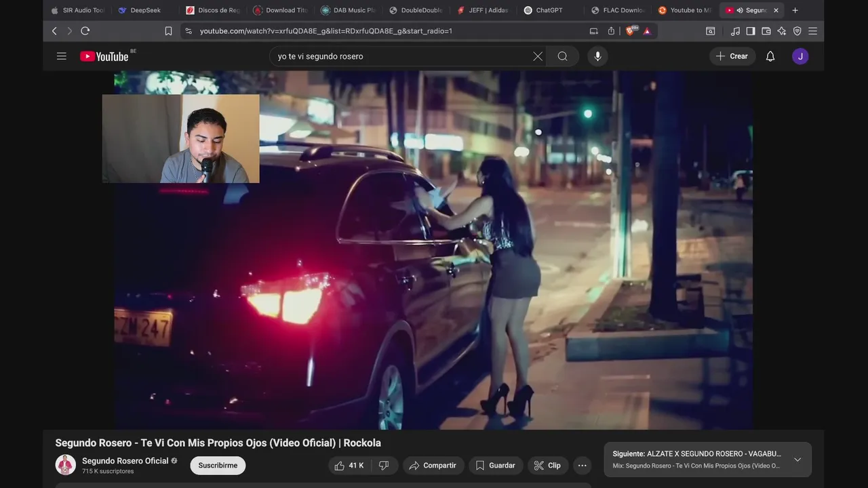This screenshot has height=488, width=868.
Task: Start voice search with the microphone
Action: 597,56
